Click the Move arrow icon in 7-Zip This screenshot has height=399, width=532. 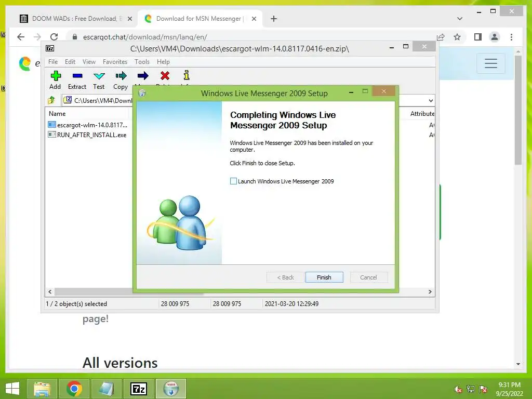[143, 76]
